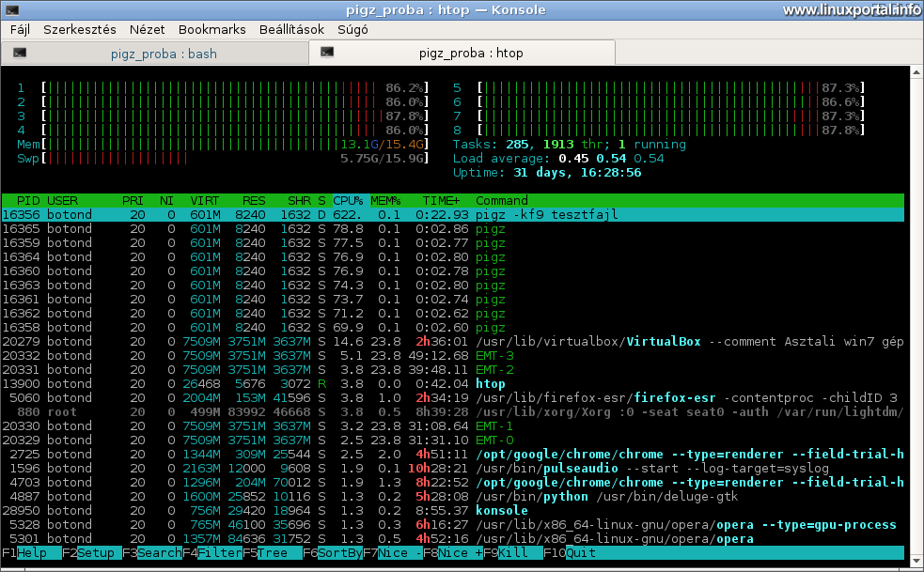This screenshot has height=572, width=924.
Task: Select the EMT-1 thread row
Action: pos(452,425)
